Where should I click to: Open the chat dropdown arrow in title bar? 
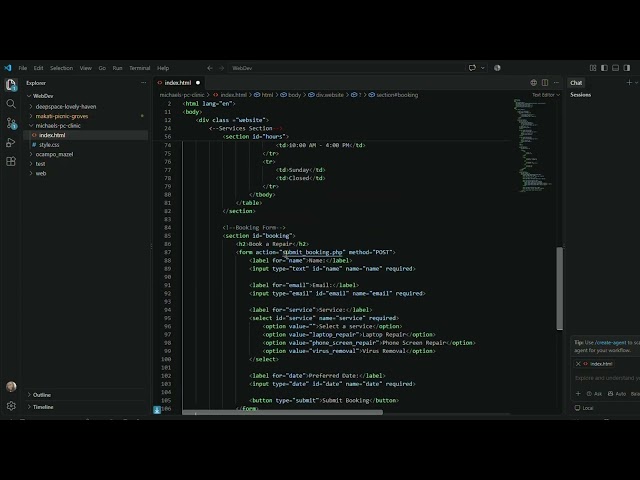coord(482,68)
